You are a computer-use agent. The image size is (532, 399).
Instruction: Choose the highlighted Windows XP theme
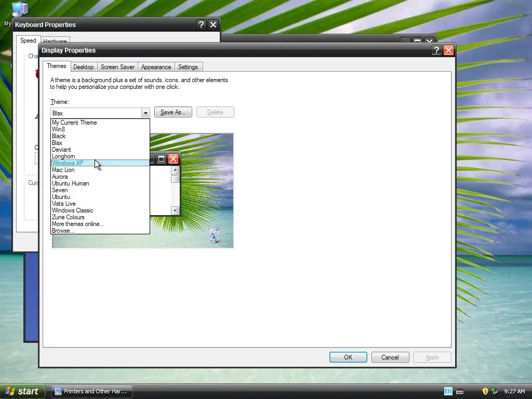pyautogui.click(x=100, y=163)
